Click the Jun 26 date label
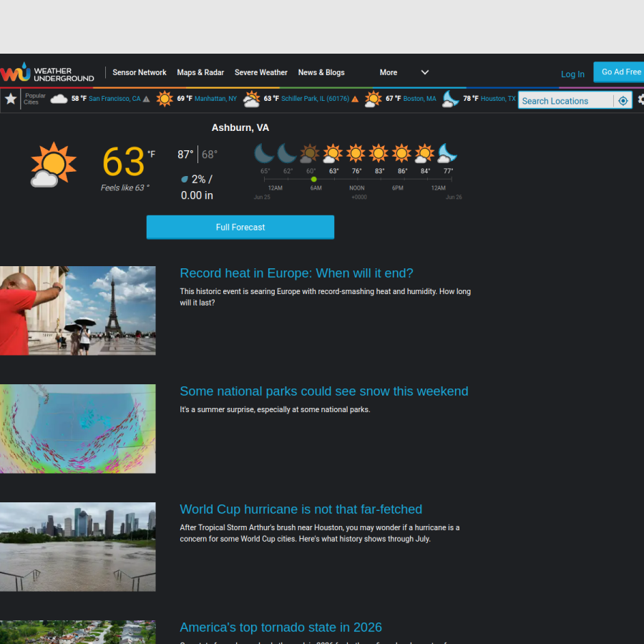The height and width of the screenshot is (644, 644). point(454,197)
